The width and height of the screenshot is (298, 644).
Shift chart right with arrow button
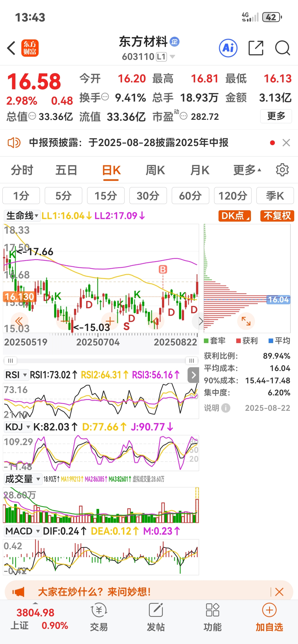200,321
